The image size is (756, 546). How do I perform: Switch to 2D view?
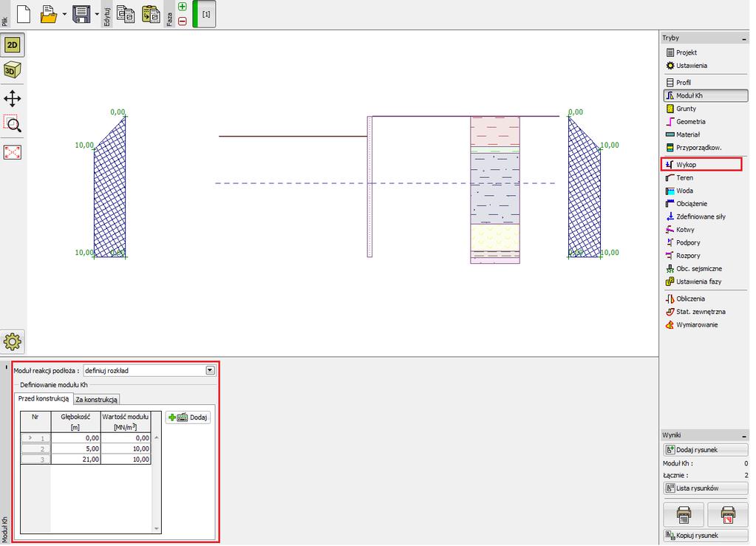click(13, 45)
